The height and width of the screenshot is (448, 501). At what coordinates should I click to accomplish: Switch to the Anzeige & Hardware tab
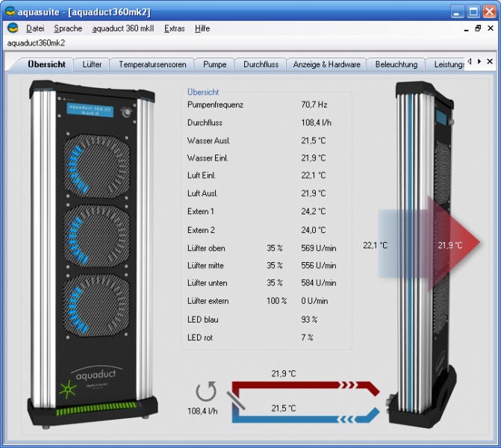326,64
